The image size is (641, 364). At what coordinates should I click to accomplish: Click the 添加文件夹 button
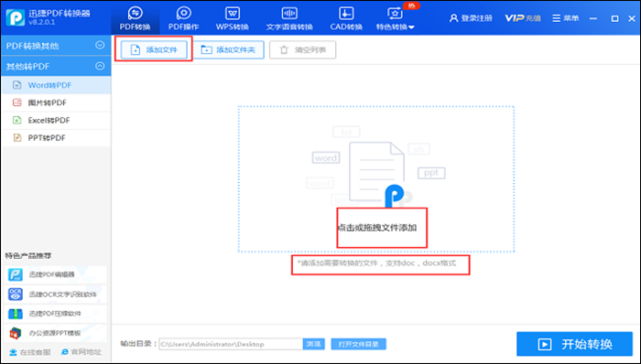(x=228, y=49)
